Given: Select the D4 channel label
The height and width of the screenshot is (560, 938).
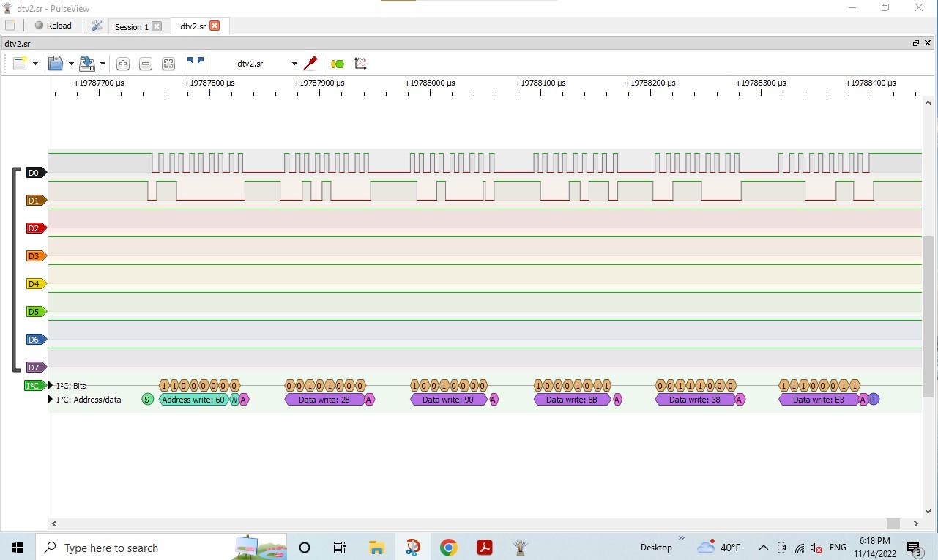Looking at the screenshot, I should tap(36, 284).
